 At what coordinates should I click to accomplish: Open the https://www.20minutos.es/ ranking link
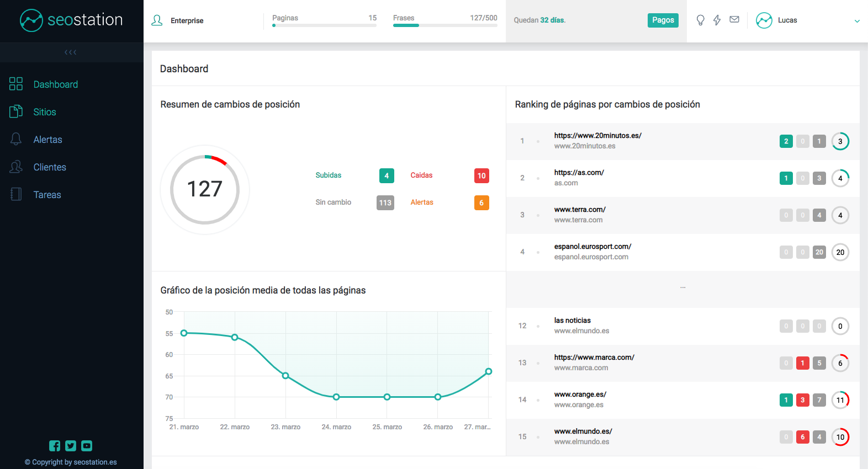pos(597,136)
